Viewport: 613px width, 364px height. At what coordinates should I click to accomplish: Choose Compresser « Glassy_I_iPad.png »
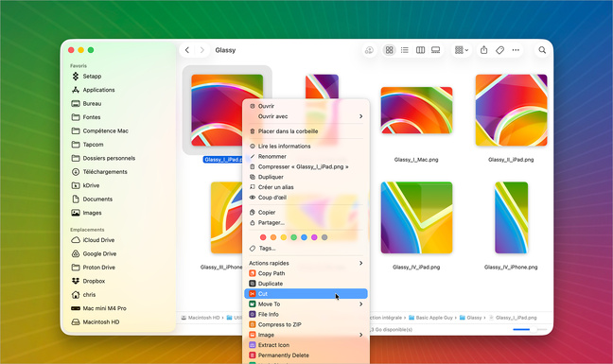point(306,166)
